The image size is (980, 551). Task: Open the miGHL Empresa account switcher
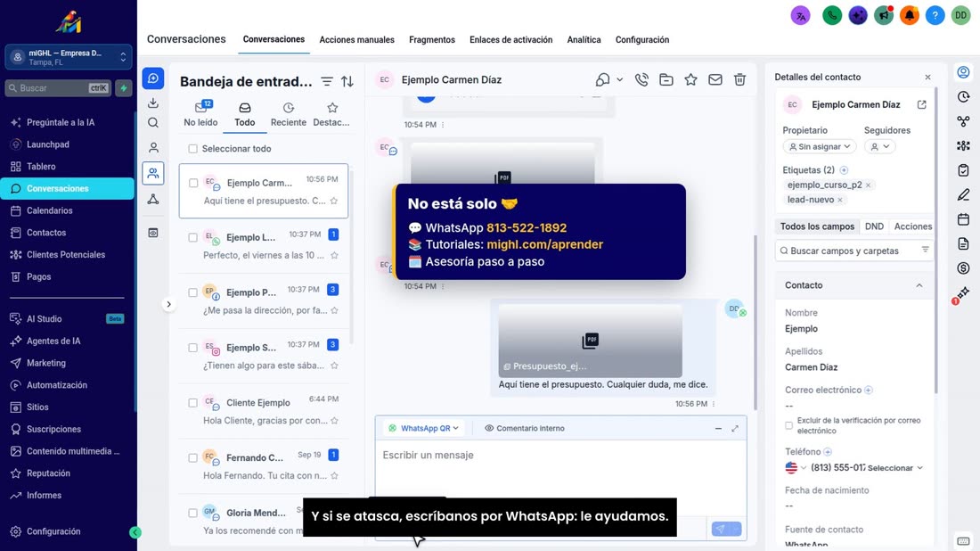(x=69, y=57)
